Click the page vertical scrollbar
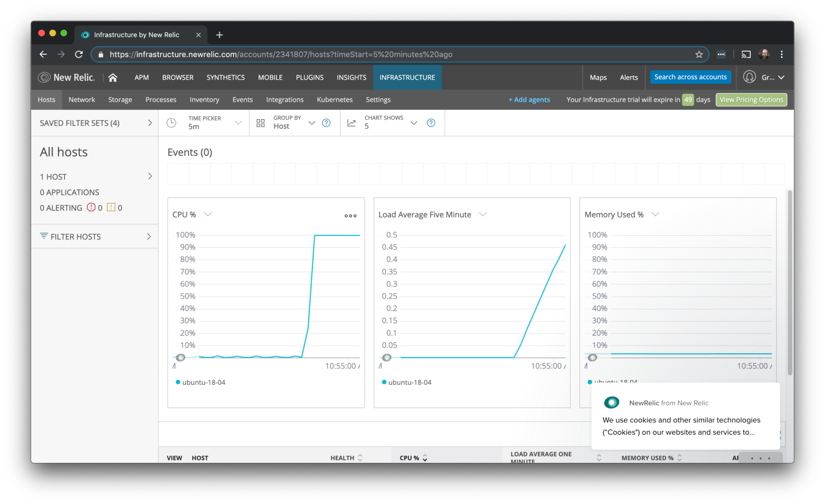Image resolution: width=825 pixels, height=504 pixels. [x=790, y=283]
